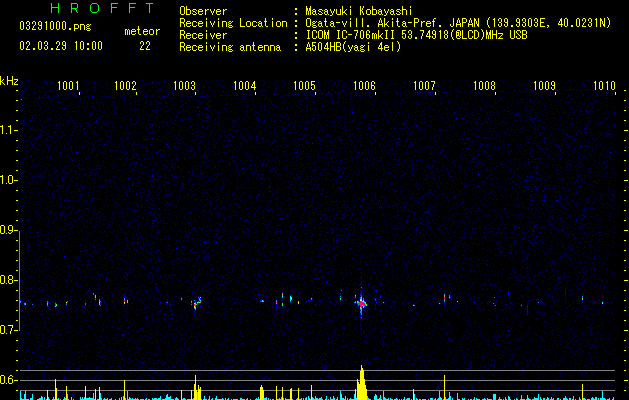Click the meteor count value 22
Viewport: 629px width, 400px height.
click(x=145, y=46)
